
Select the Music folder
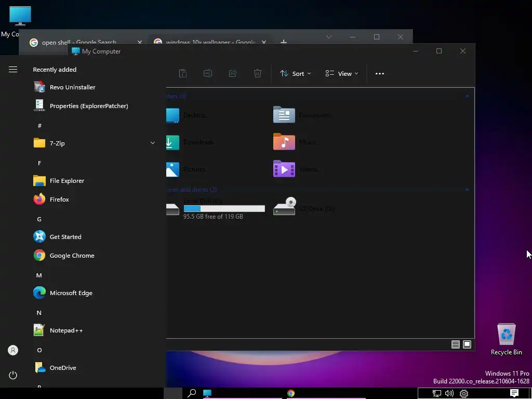coord(295,142)
